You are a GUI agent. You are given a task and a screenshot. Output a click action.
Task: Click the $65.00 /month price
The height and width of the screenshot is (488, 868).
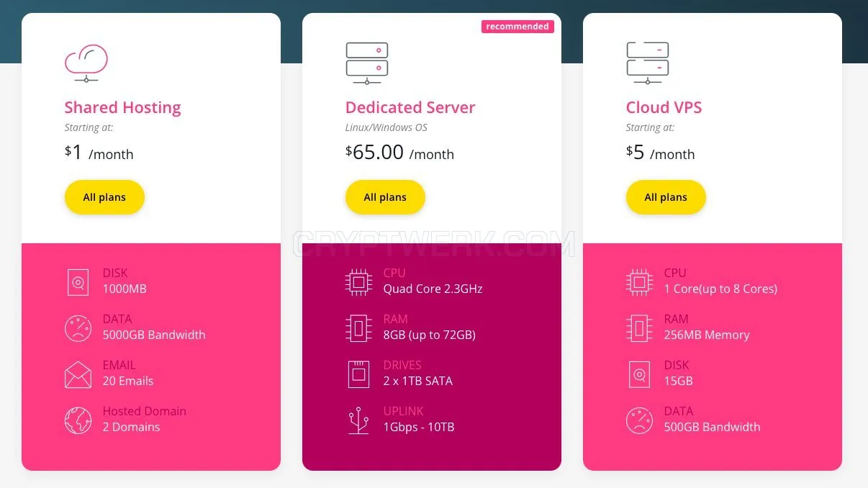pos(399,153)
